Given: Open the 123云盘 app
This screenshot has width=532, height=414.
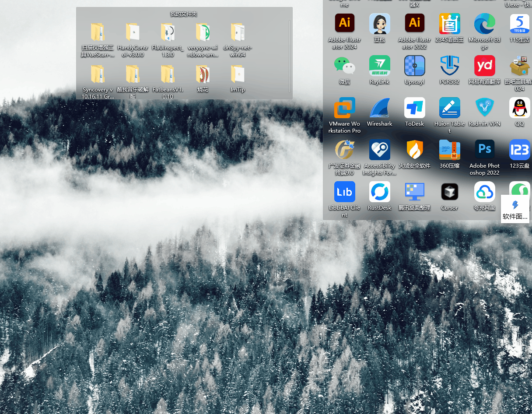Looking at the screenshot, I should pos(520,154).
